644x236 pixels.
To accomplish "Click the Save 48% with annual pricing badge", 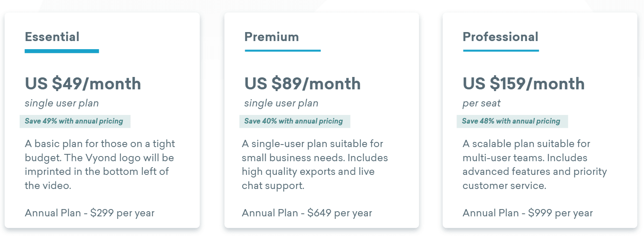I will pos(512,121).
